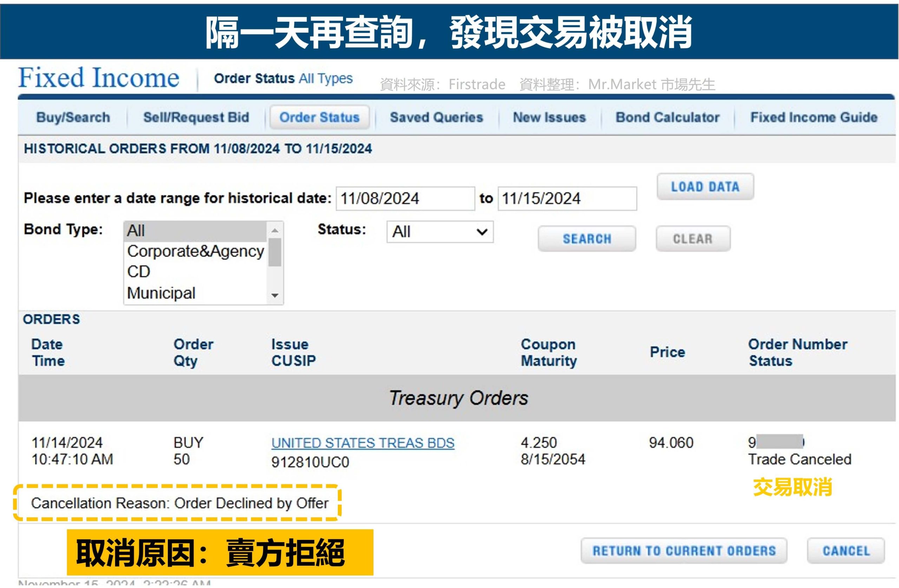Click the Fixed Income page title

[99, 78]
